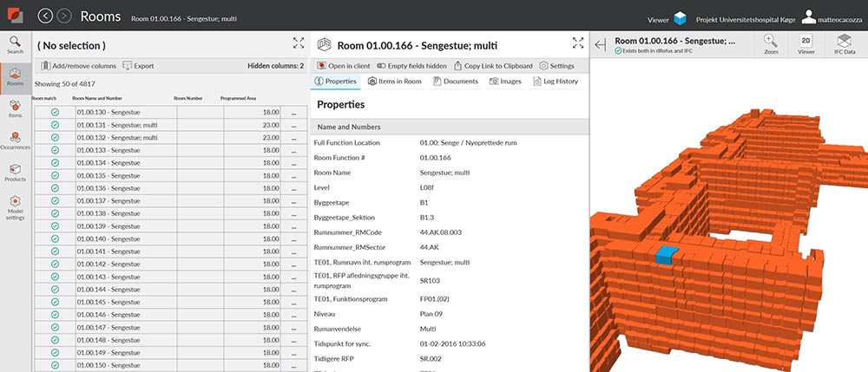Screen dimensions: 868x372
Task: Open the Items sidebar icon
Action: point(16,109)
